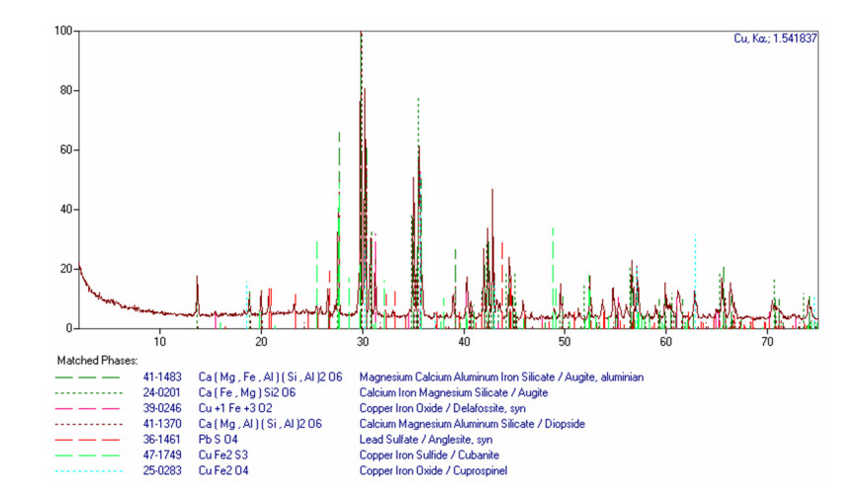
Task: Click the Augite aluminian dashed green line swatch
Action: [90, 376]
